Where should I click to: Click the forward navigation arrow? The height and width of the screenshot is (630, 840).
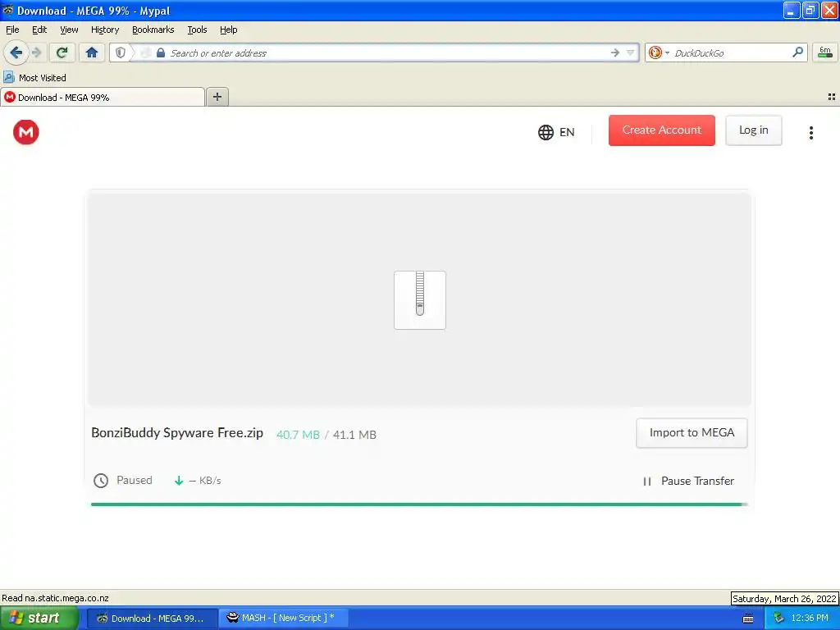tap(37, 52)
